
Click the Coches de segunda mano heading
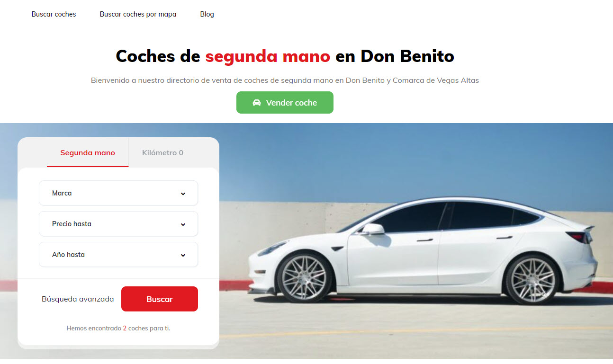click(x=285, y=56)
